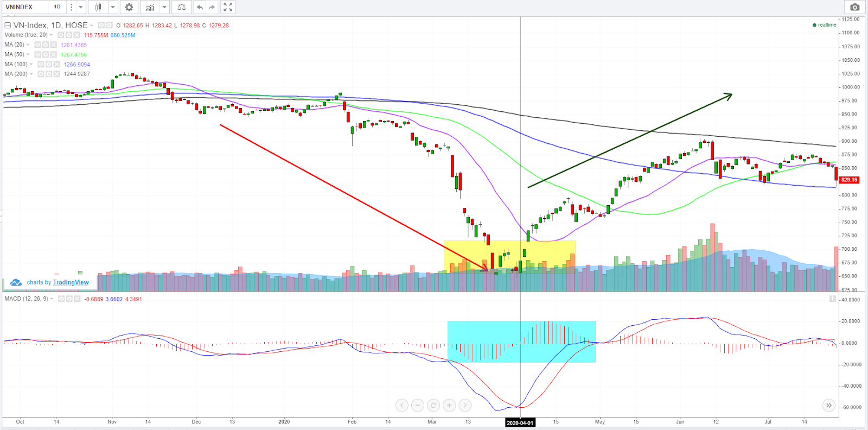Expand the interval dropdown arrow

pos(81,7)
